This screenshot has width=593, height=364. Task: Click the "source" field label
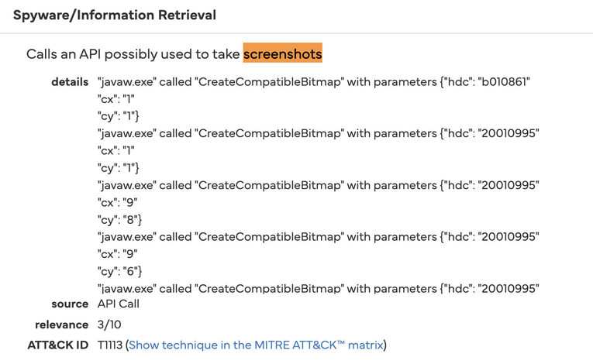(x=70, y=304)
